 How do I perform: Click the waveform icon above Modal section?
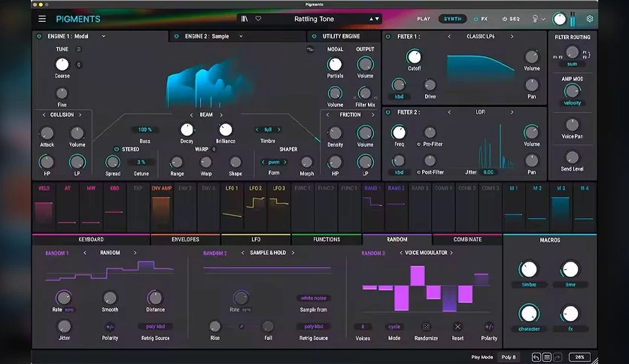point(310,50)
